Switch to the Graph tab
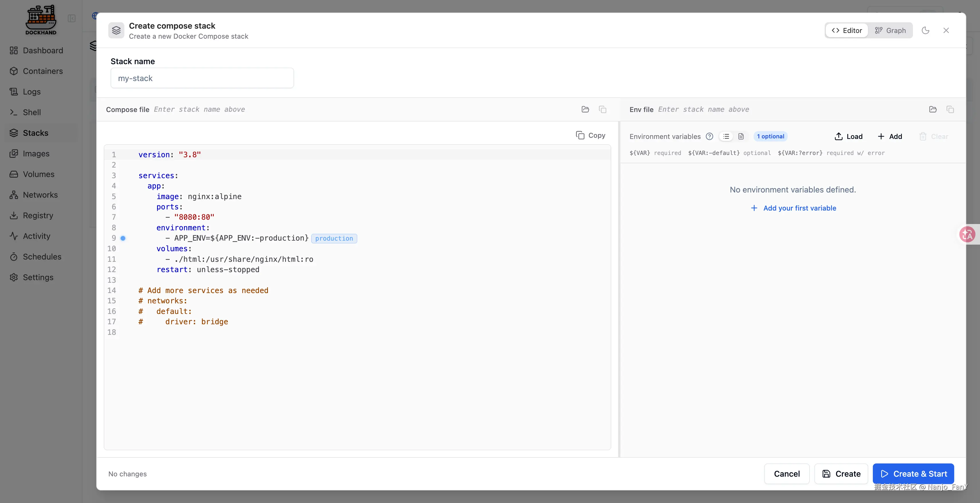 (890, 30)
